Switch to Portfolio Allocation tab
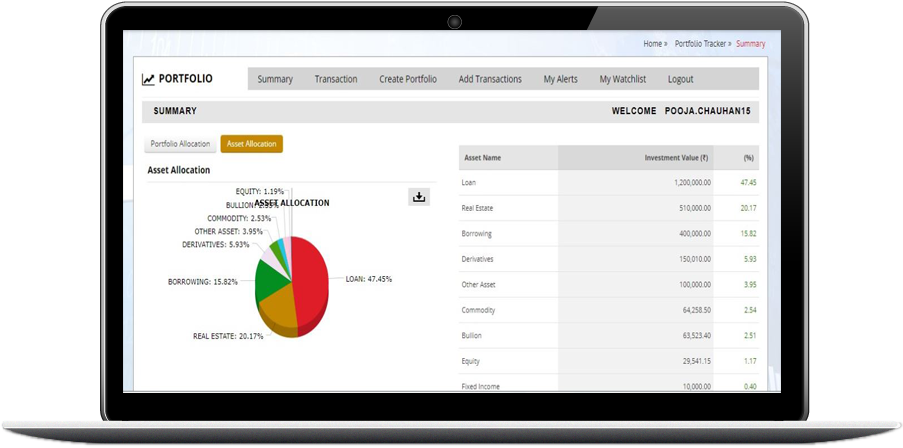The width and height of the screenshot is (903, 448). (x=180, y=144)
